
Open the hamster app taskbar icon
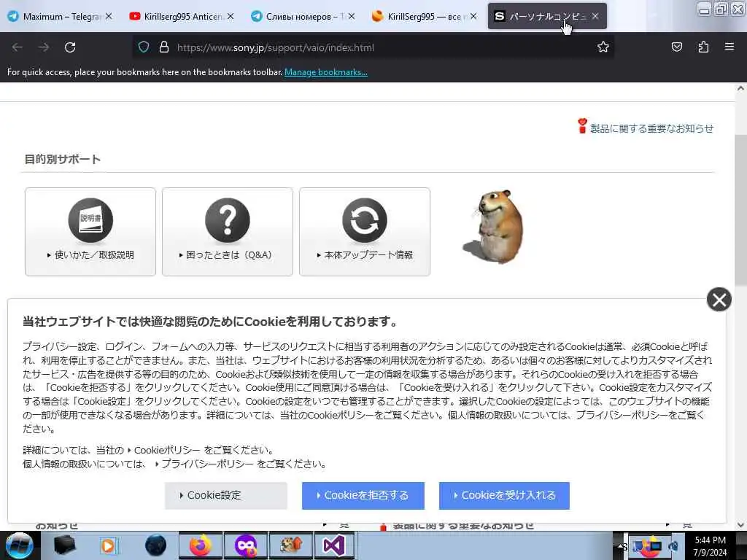290,545
